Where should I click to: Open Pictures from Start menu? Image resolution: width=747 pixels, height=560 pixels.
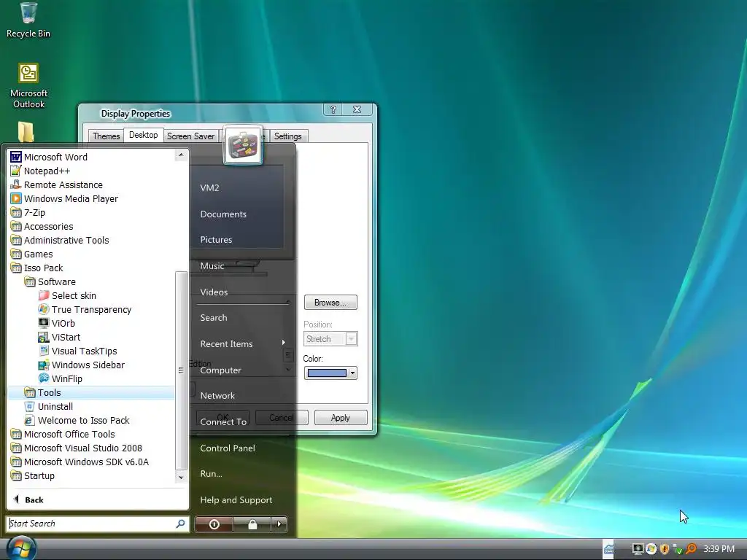216,239
